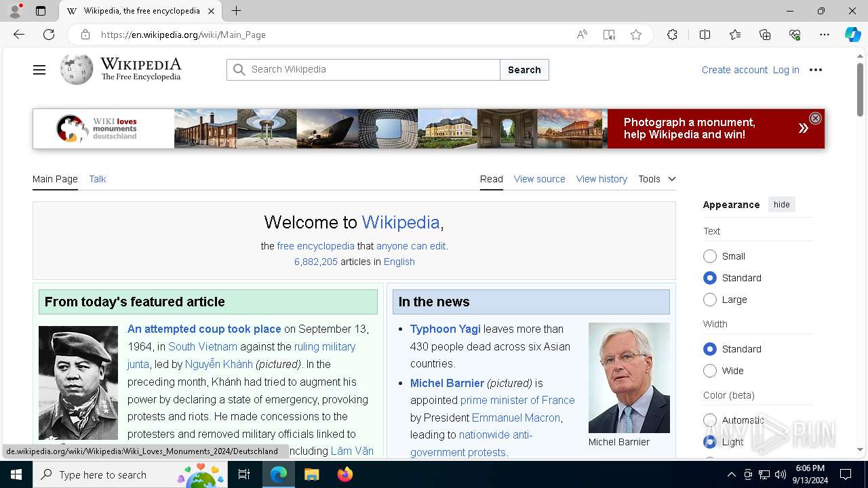Activate the Read aloud icon in address bar
Viewport: 868px width, 488px height.
[582, 35]
